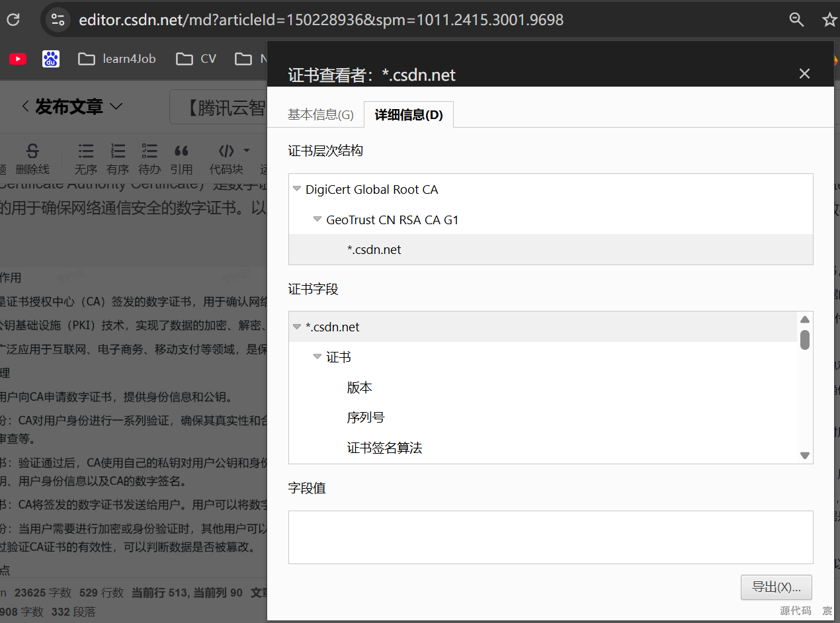Viewport: 840px width, 623px height.
Task: Select the 序列号 field
Action: coord(543,418)
